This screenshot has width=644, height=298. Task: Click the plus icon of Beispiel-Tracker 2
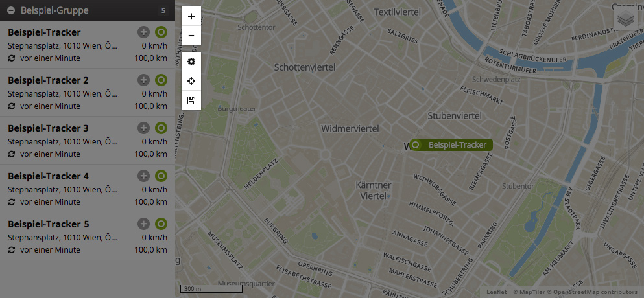[143, 80]
